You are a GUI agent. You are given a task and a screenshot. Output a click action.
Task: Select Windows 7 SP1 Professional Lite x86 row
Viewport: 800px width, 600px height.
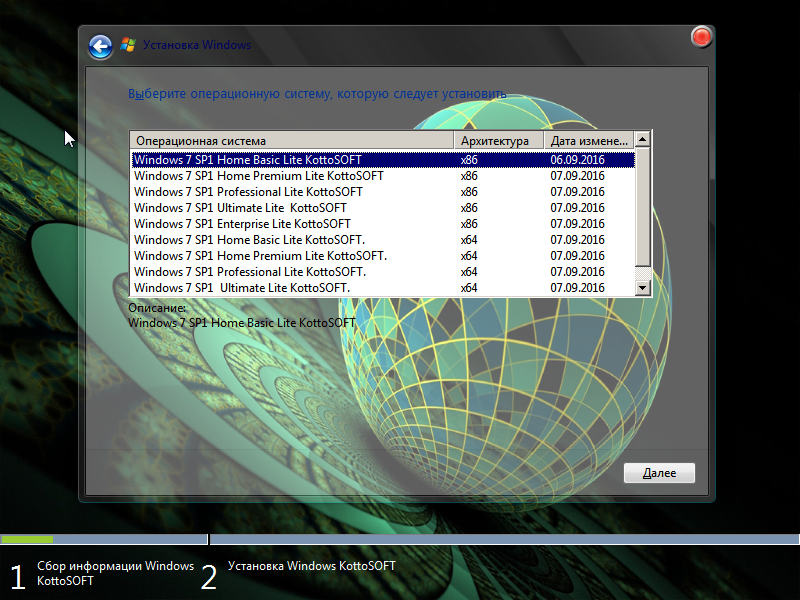tap(383, 192)
